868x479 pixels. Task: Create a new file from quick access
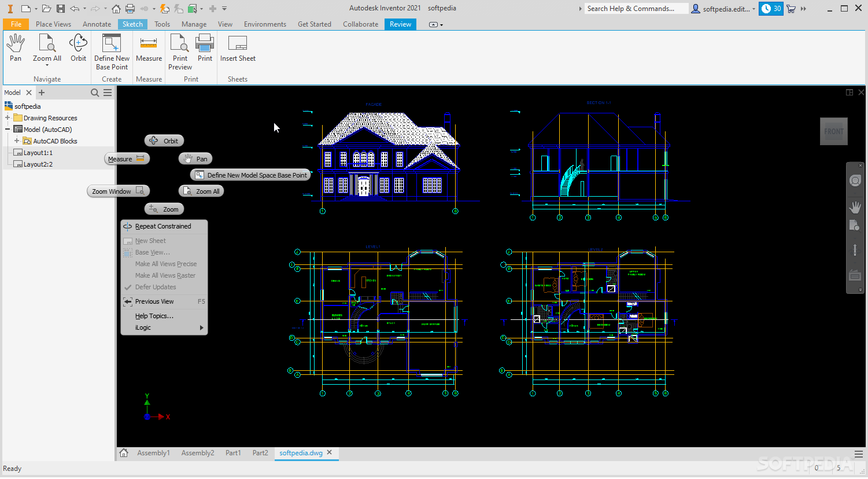click(x=25, y=9)
